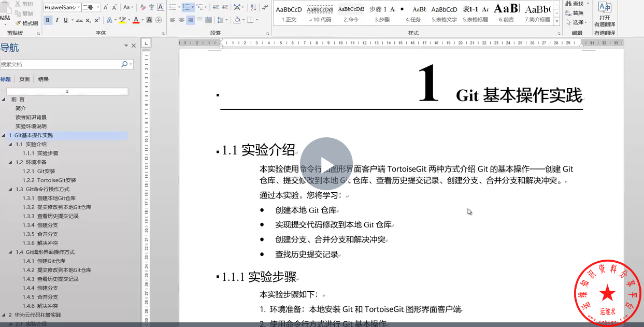644x327 pixels.
Task: Click the red font color swatch button
Action: point(136,20)
